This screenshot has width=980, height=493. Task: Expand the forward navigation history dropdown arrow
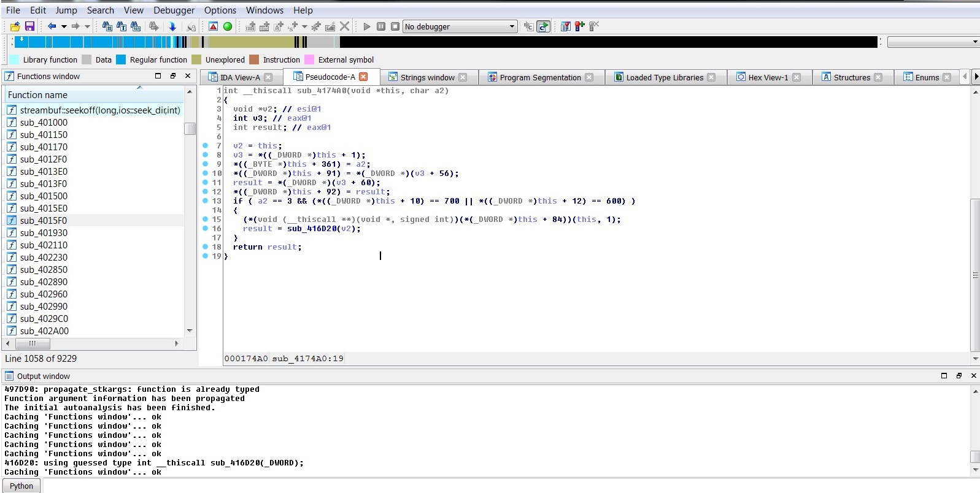87,26
